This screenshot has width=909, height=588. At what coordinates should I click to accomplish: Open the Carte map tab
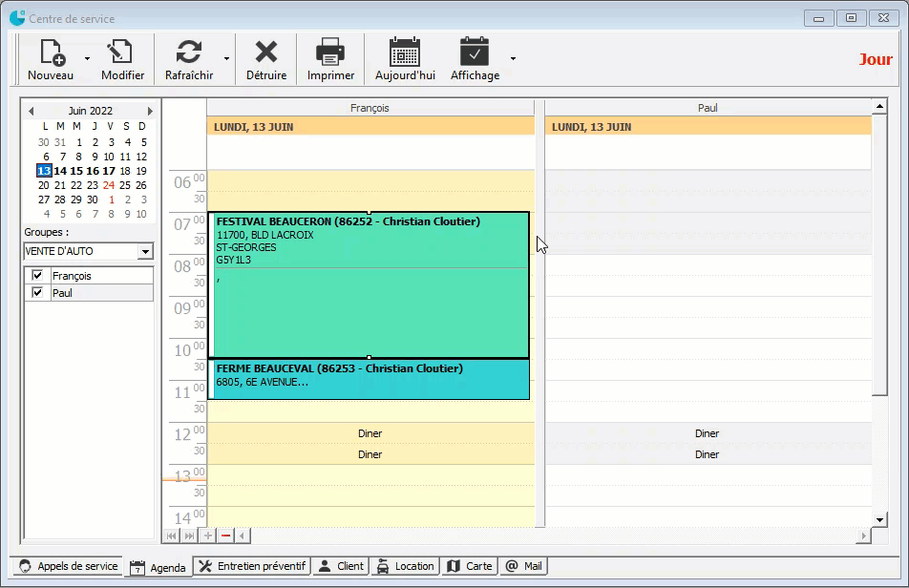(470, 566)
